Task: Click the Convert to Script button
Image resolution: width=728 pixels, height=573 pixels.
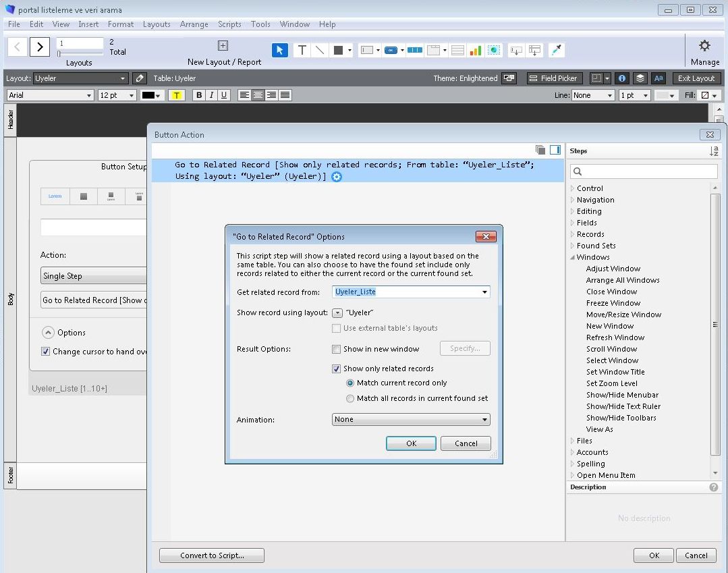Action: [x=212, y=555]
